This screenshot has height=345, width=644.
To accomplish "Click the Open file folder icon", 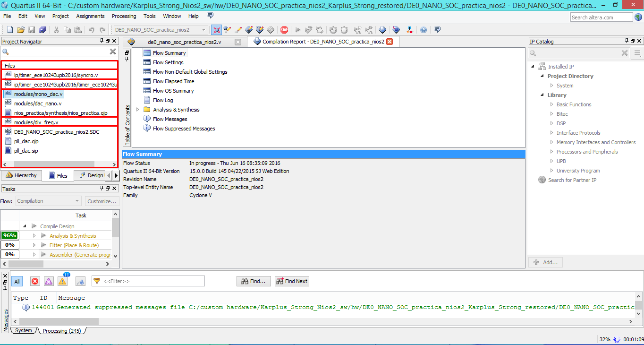I will pyautogui.click(x=21, y=30).
